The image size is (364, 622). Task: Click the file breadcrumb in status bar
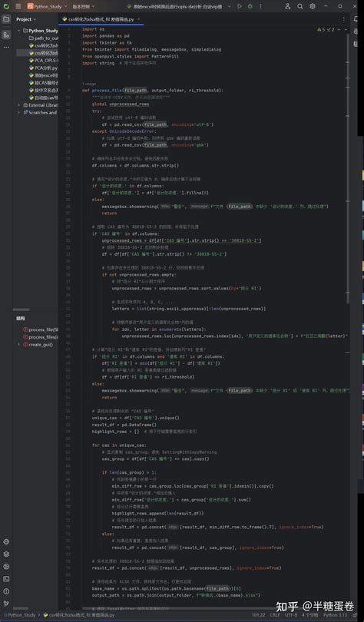78,615
